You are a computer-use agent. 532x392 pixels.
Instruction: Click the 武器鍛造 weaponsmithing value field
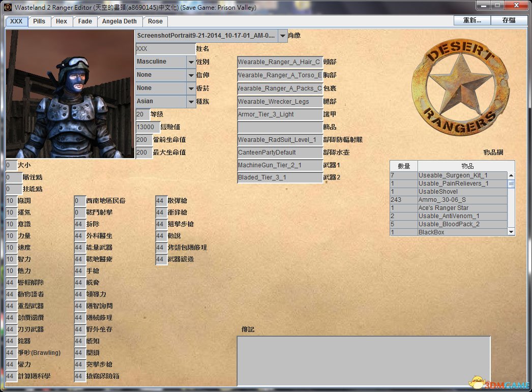click(x=161, y=259)
